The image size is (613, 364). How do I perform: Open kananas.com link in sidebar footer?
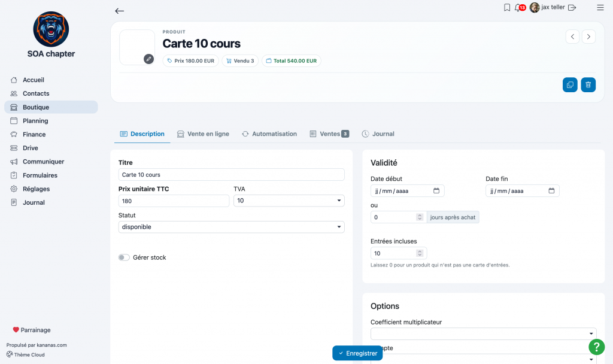(x=52, y=345)
